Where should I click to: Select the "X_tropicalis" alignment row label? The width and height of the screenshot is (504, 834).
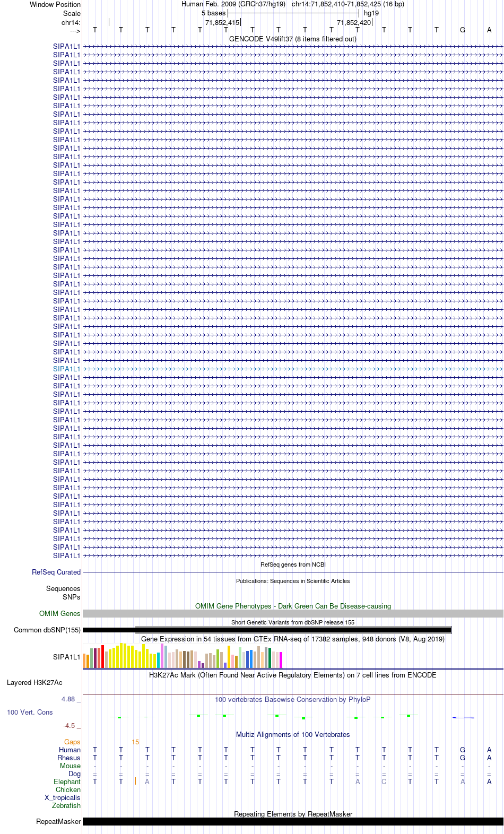63,797
